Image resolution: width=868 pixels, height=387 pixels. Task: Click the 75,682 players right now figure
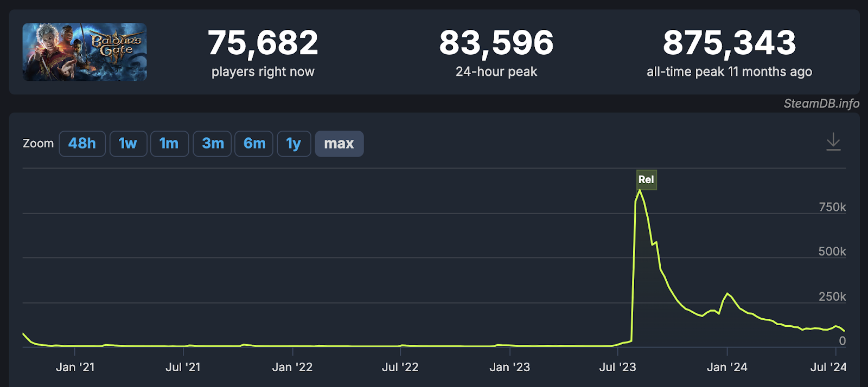(263, 43)
